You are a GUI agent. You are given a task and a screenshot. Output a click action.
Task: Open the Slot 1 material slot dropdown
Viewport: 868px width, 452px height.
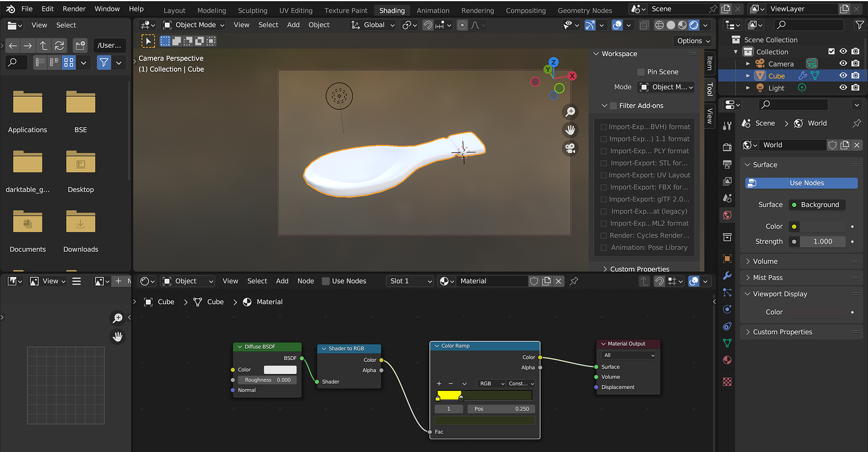point(411,281)
